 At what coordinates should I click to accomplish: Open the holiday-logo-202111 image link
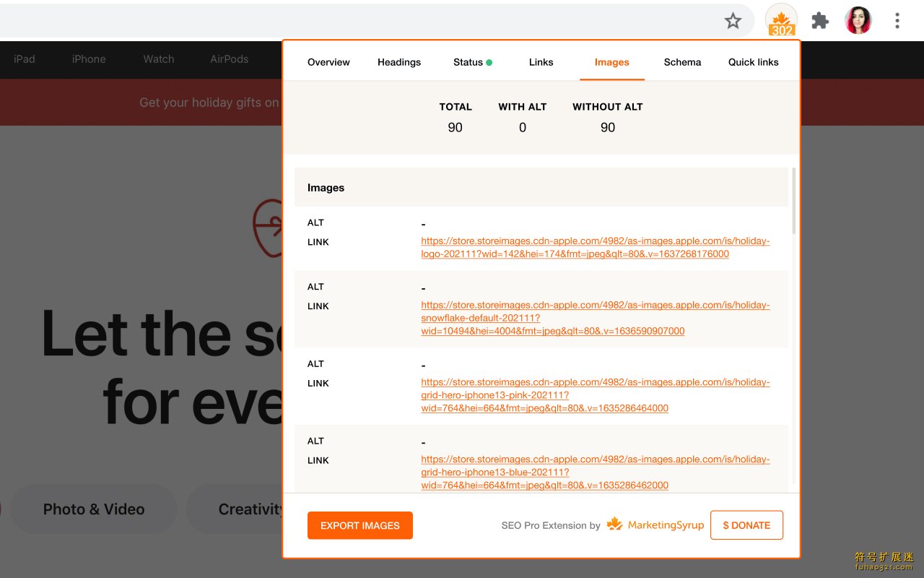click(x=596, y=247)
